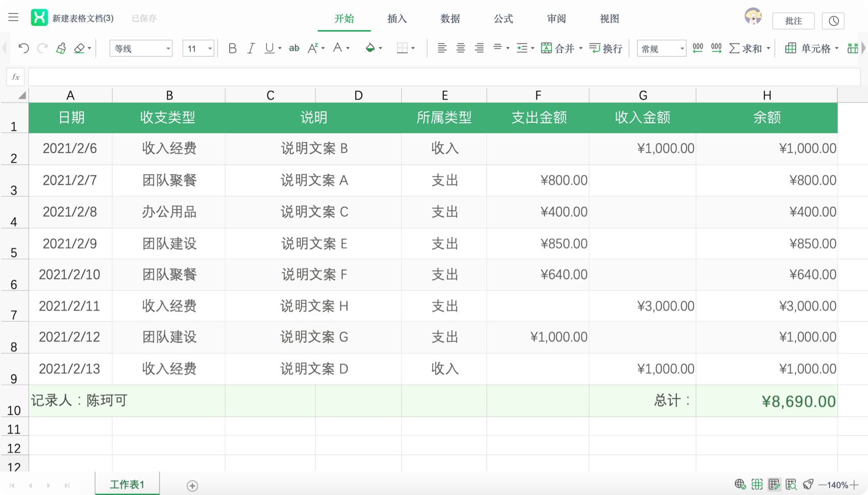Toggle wrap text (换行)

tap(606, 48)
